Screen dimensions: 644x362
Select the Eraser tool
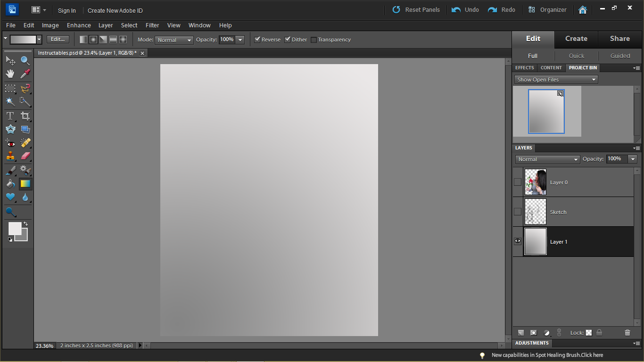(x=25, y=156)
